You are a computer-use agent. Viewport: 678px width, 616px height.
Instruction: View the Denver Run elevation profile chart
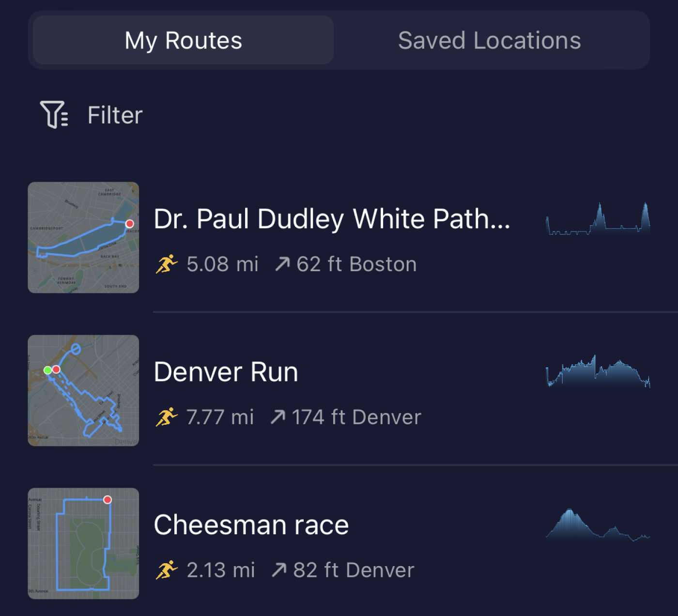coord(598,372)
